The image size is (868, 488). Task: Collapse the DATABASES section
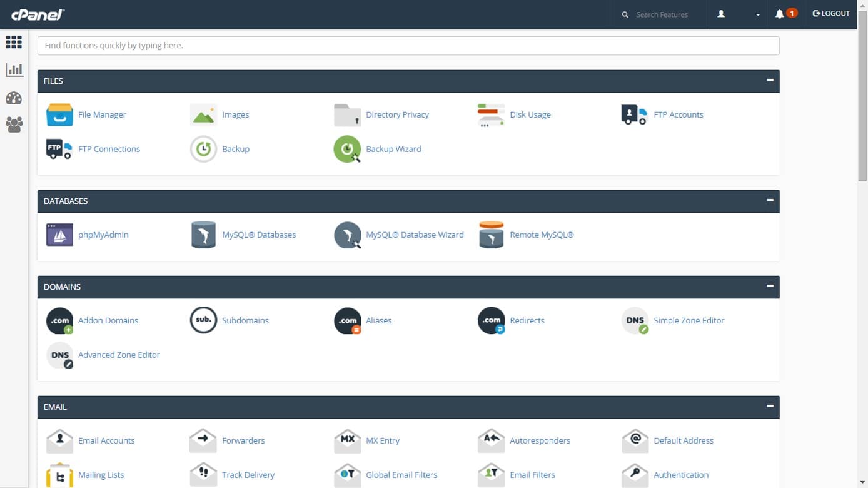point(769,200)
